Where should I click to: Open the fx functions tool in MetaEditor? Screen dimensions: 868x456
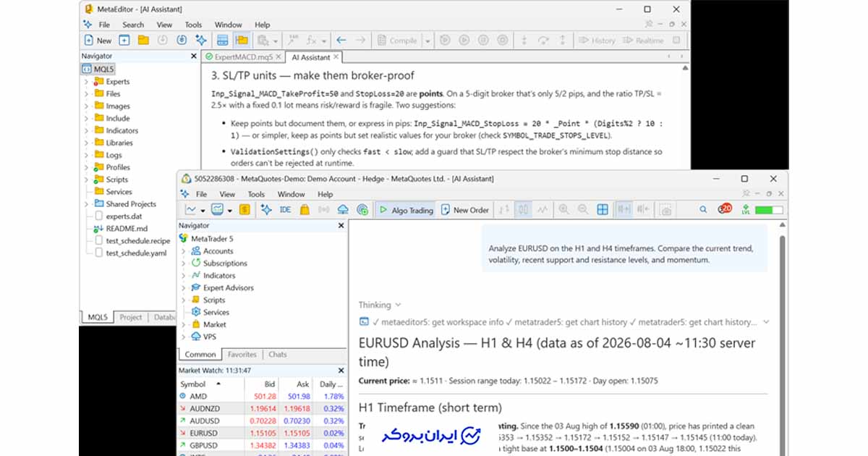point(312,41)
